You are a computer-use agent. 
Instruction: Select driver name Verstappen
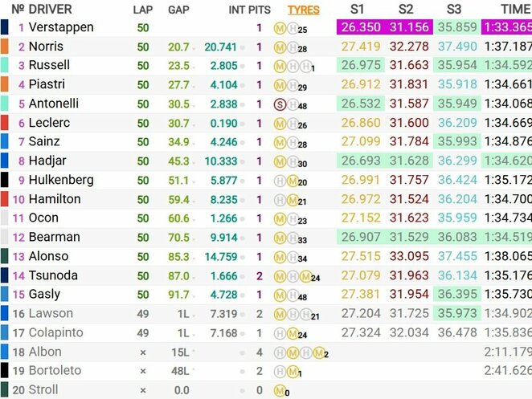point(61,27)
